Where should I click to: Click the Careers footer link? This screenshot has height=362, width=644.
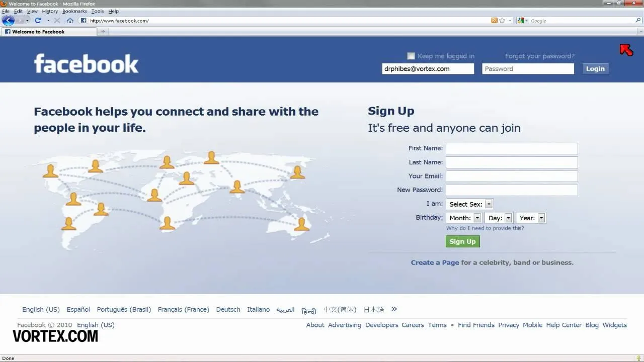coord(413,325)
